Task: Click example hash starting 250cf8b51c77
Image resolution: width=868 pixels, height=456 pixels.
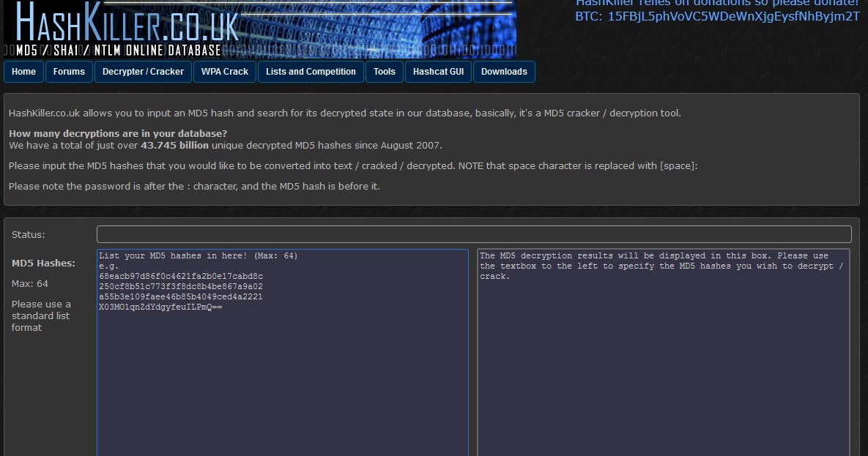Action: point(181,287)
